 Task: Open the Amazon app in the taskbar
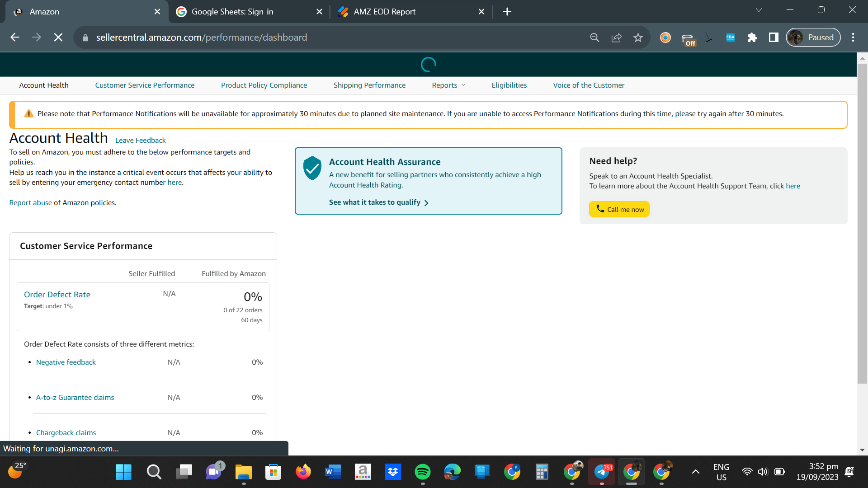click(x=363, y=472)
